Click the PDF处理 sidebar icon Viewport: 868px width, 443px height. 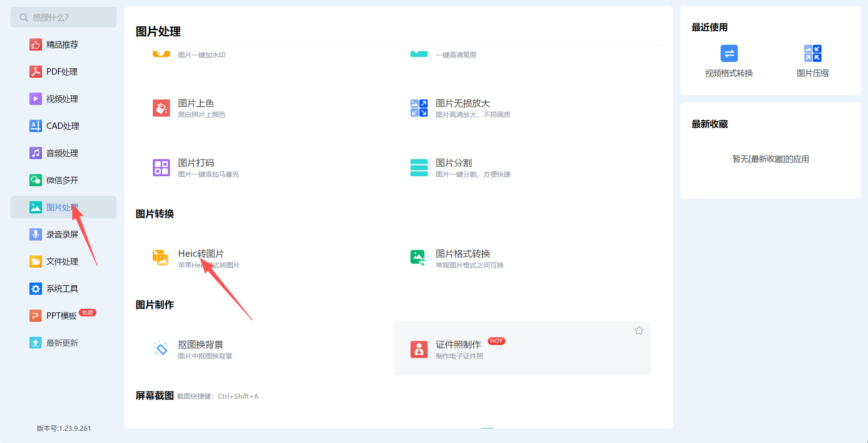(x=36, y=72)
